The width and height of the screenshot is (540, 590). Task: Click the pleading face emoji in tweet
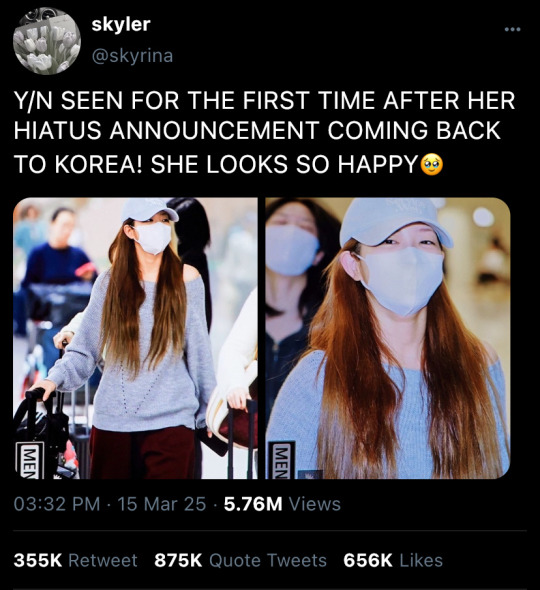pyautogui.click(x=432, y=165)
